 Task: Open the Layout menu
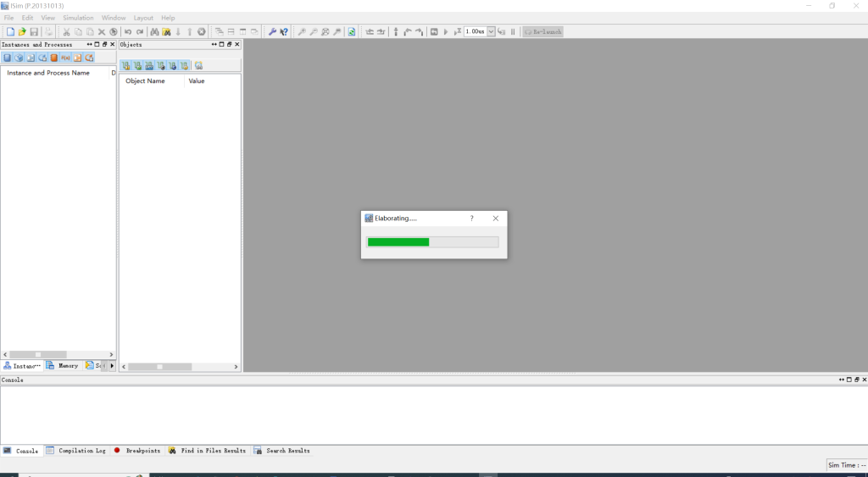point(143,18)
